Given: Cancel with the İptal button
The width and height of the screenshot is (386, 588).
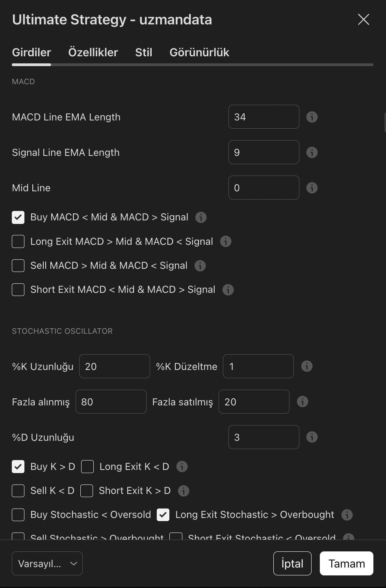Looking at the screenshot, I should coord(292,564).
